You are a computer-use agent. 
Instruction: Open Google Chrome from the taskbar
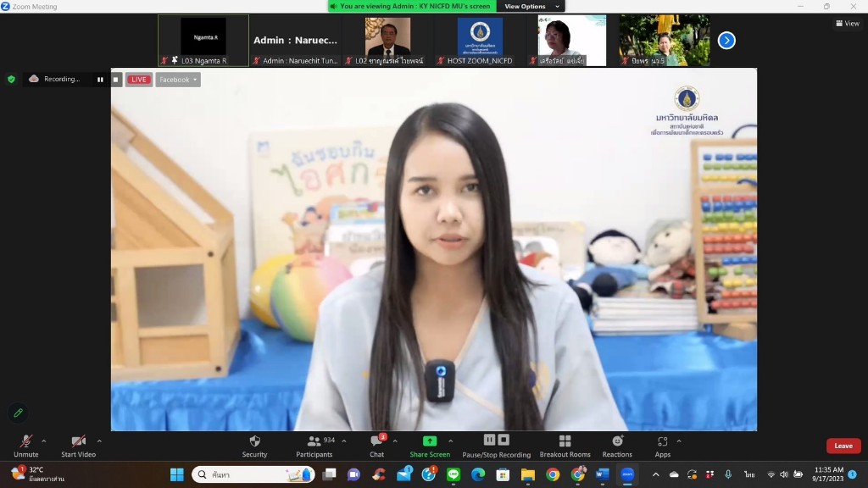coord(553,474)
